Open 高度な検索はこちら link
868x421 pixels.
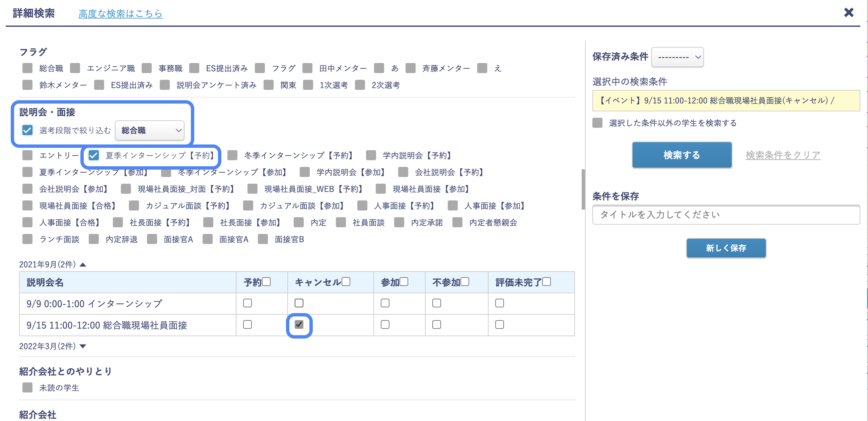coord(120,13)
